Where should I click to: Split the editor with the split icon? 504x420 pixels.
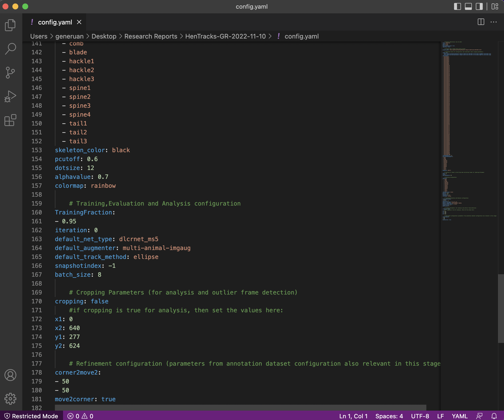point(481,22)
